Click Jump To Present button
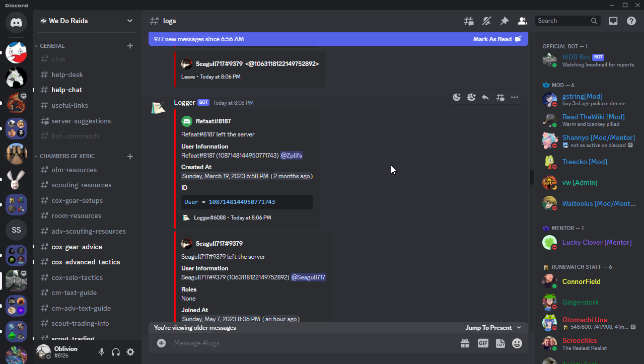 tap(493, 328)
